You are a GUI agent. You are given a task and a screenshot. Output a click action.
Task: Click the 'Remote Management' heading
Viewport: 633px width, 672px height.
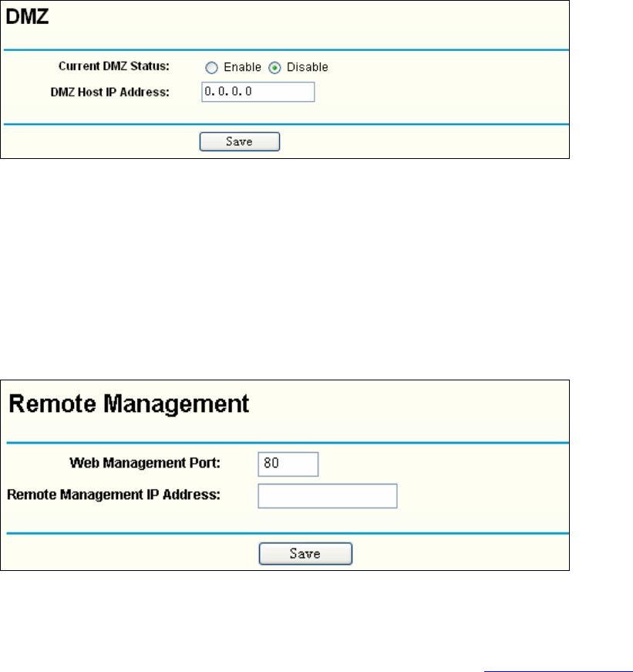(129, 404)
